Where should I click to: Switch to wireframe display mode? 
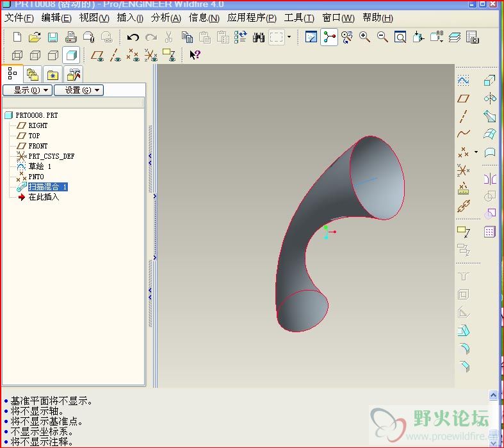(17, 55)
